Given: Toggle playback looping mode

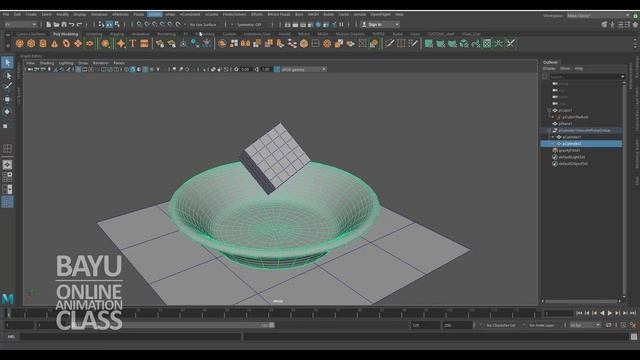Looking at the screenshot, I should tap(609, 325).
